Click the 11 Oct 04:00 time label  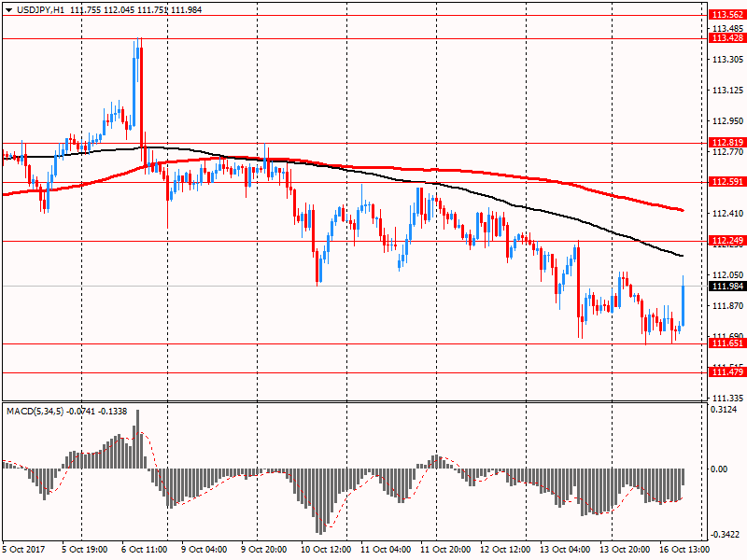click(386, 549)
